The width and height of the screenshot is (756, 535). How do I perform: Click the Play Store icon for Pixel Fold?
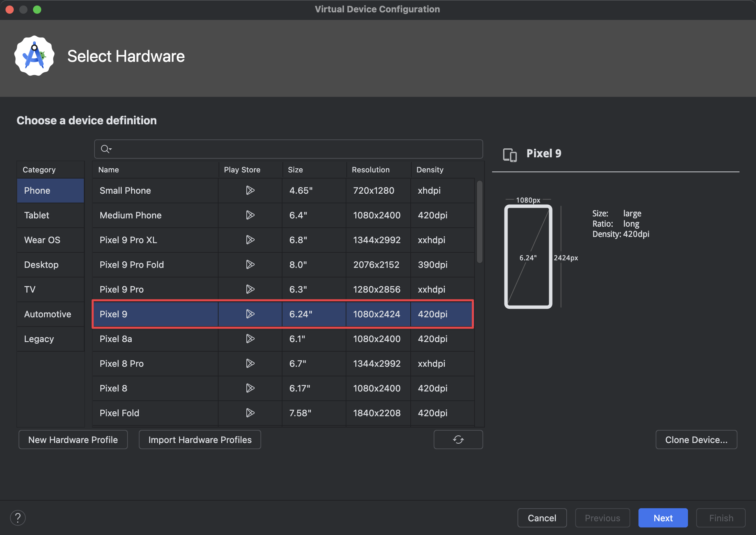(250, 413)
